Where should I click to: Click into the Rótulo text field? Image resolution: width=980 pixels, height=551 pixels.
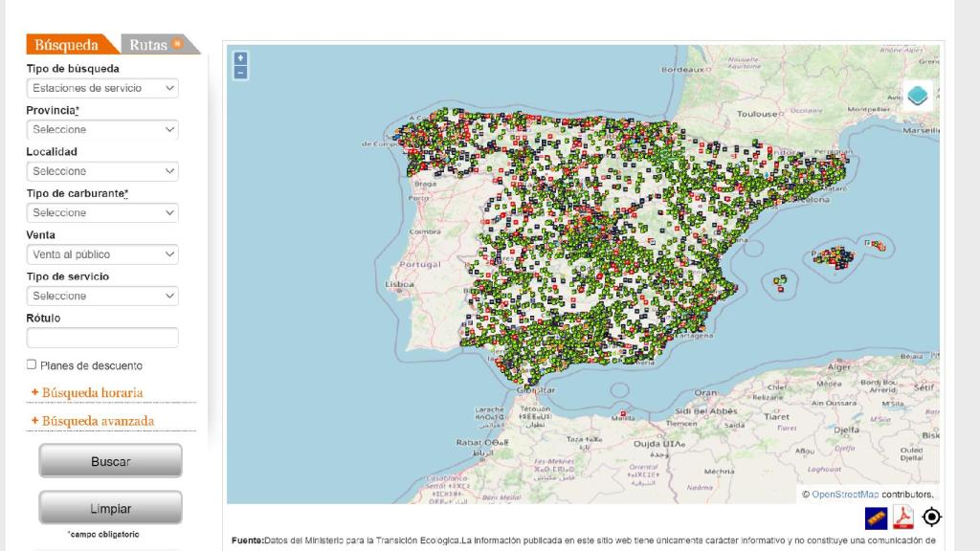click(x=102, y=338)
